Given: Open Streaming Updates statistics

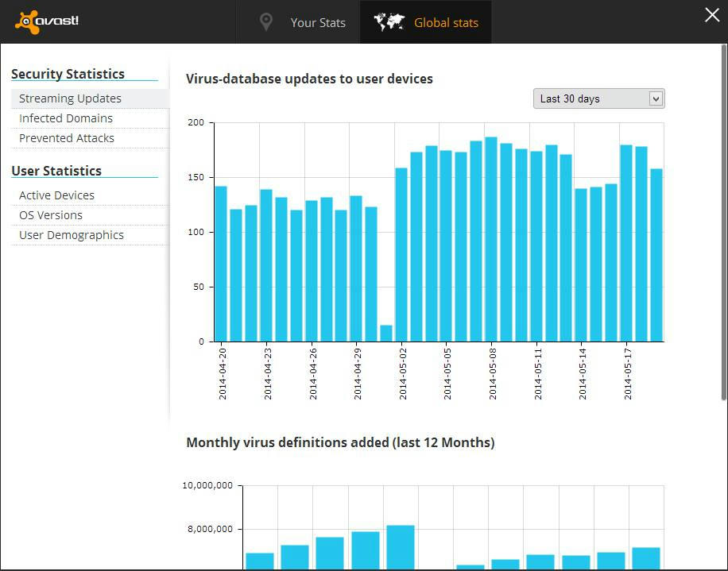Looking at the screenshot, I should point(91,98).
